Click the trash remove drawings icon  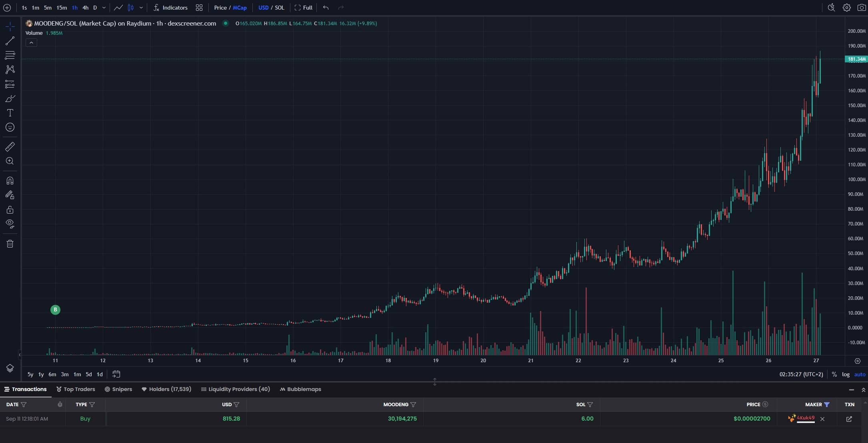coord(10,243)
